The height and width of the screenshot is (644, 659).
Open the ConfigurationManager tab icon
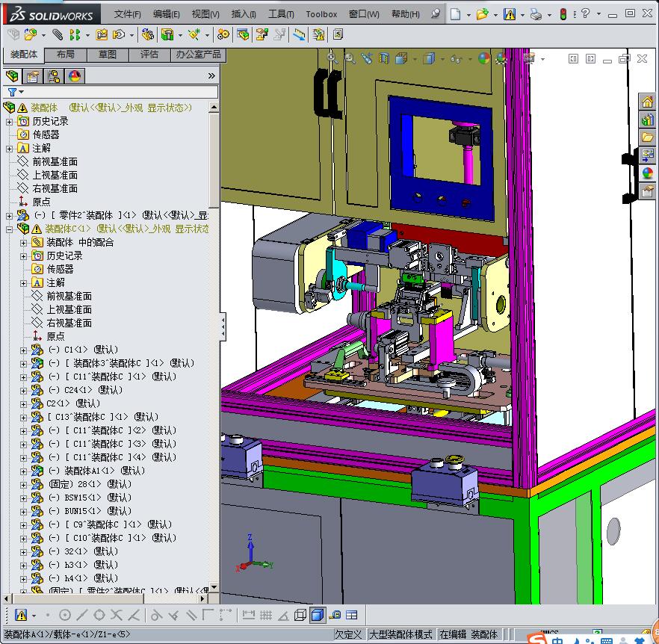click(53, 75)
